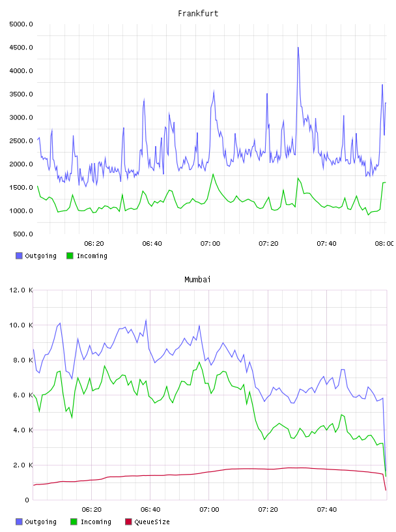
Task: Click the Incoming label in Mumbai legend
Action: pyautogui.click(x=96, y=522)
